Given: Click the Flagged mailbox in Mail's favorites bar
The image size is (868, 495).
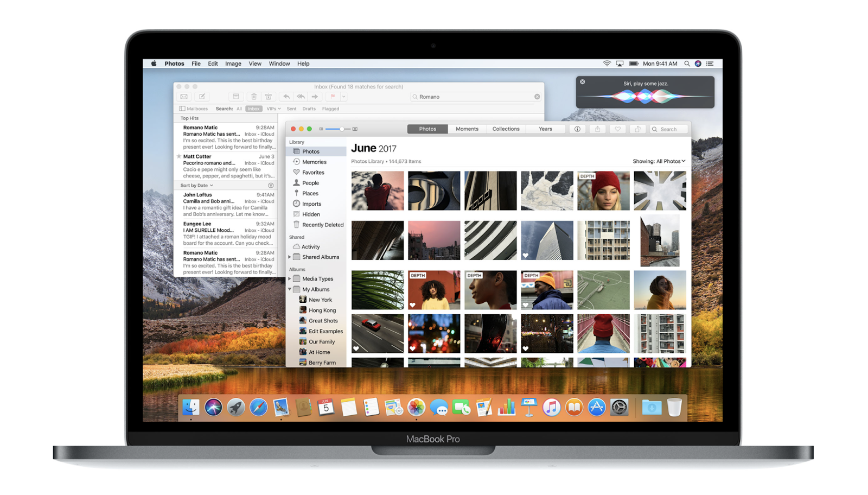Looking at the screenshot, I should (331, 109).
